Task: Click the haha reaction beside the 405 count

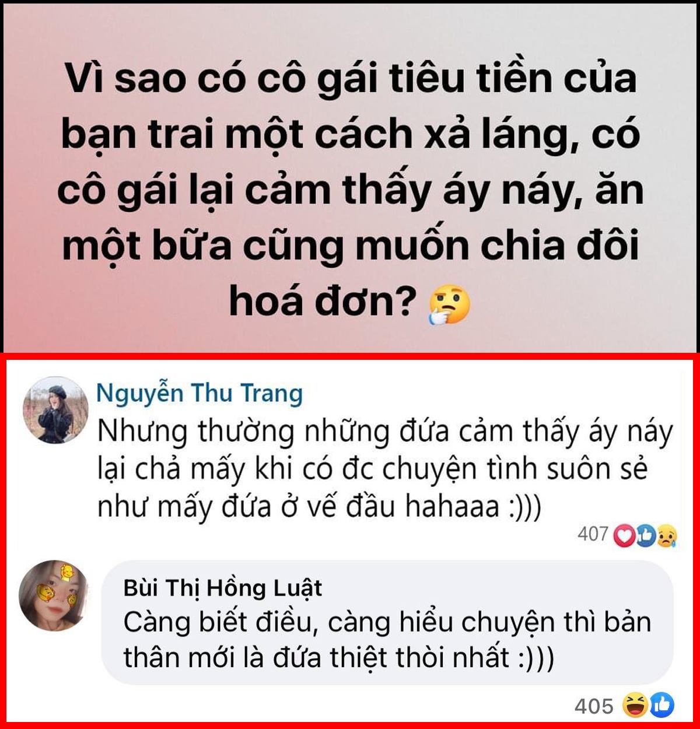Action: [x=633, y=705]
